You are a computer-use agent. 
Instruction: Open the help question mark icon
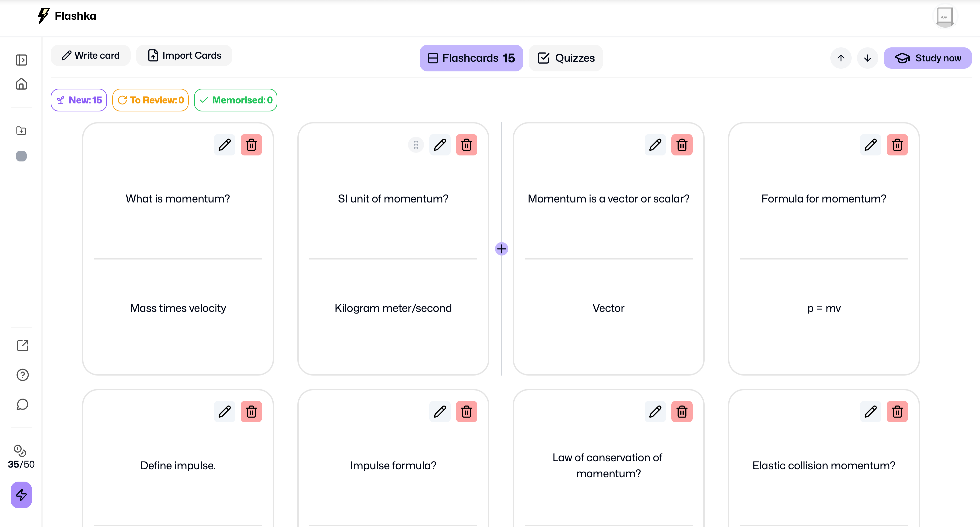coord(22,375)
